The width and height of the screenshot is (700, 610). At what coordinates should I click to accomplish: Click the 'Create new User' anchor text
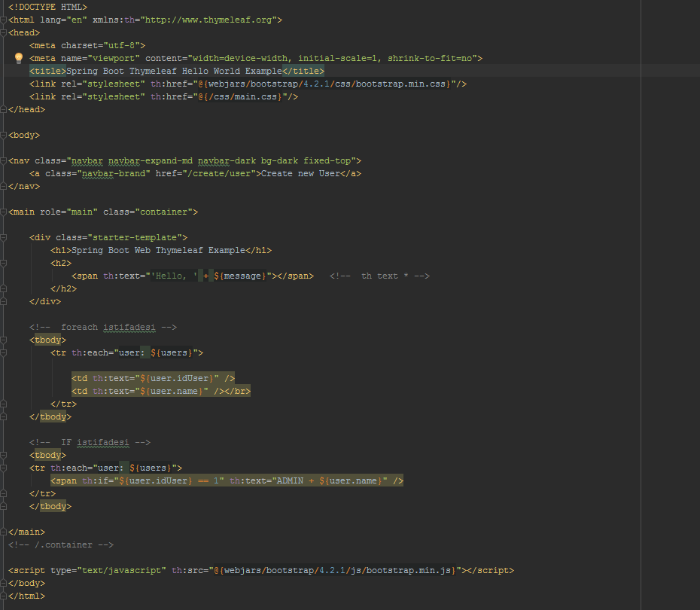pyautogui.click(x=300, y=174)
